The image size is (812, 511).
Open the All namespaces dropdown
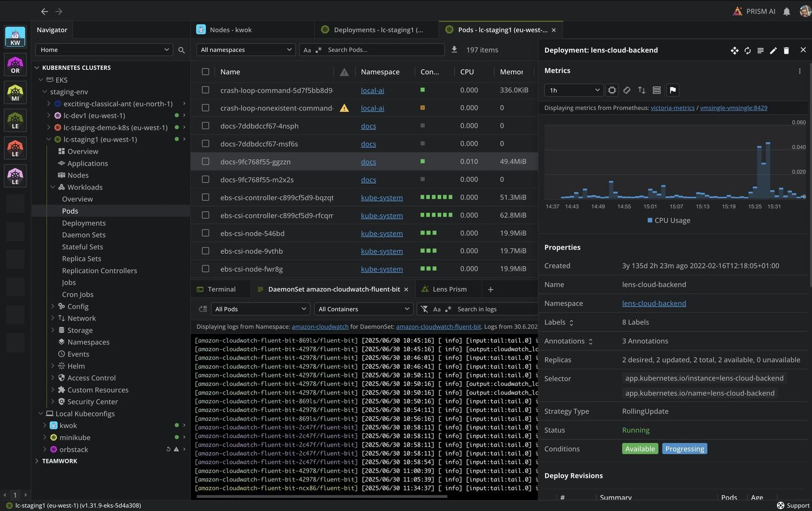[245, 49]
